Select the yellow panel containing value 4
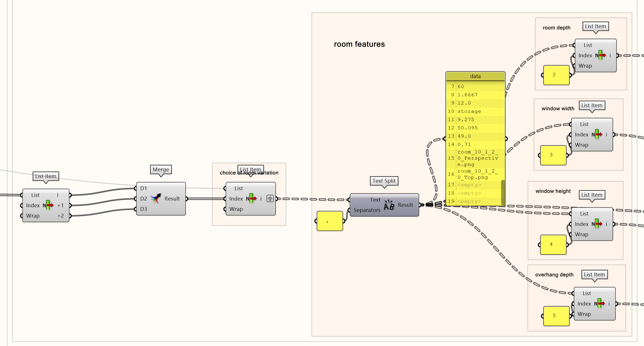 click(x=553, y=245)
